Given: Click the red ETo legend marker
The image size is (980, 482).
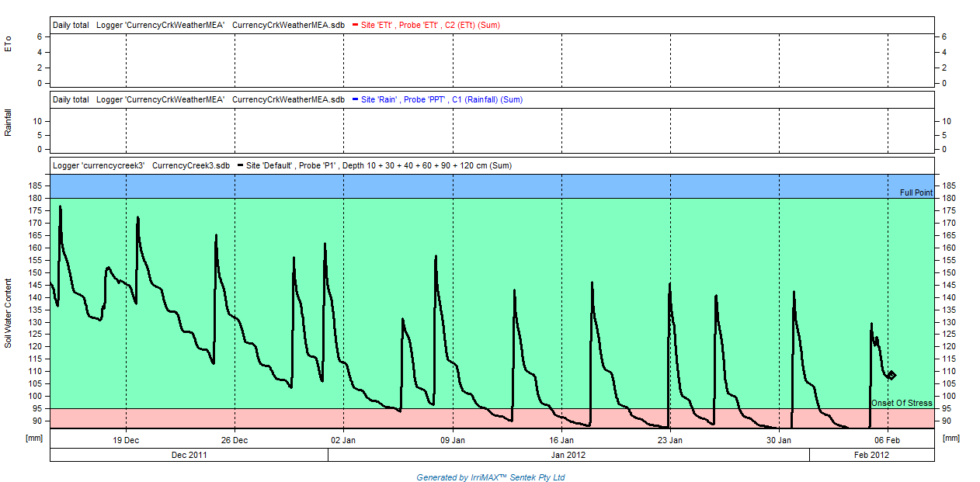Looking at the screenshot, I should point(355,25).
